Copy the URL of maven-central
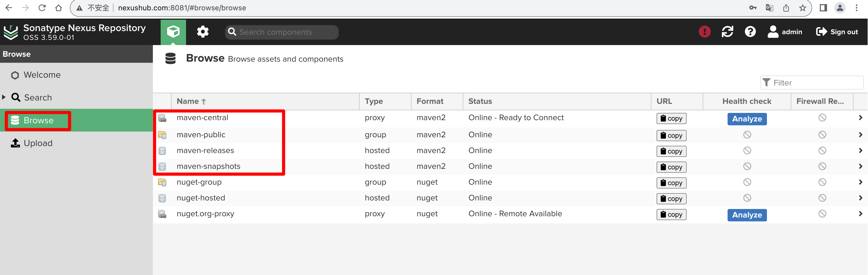The height and width of the screenshot is (275, 868). [671, 119]
